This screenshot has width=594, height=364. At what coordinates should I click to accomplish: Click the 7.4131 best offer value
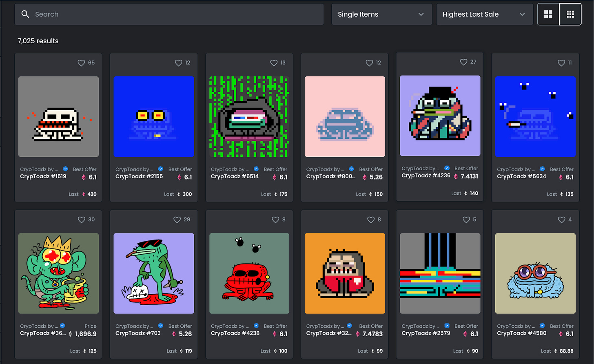click(x=469, y=176)
